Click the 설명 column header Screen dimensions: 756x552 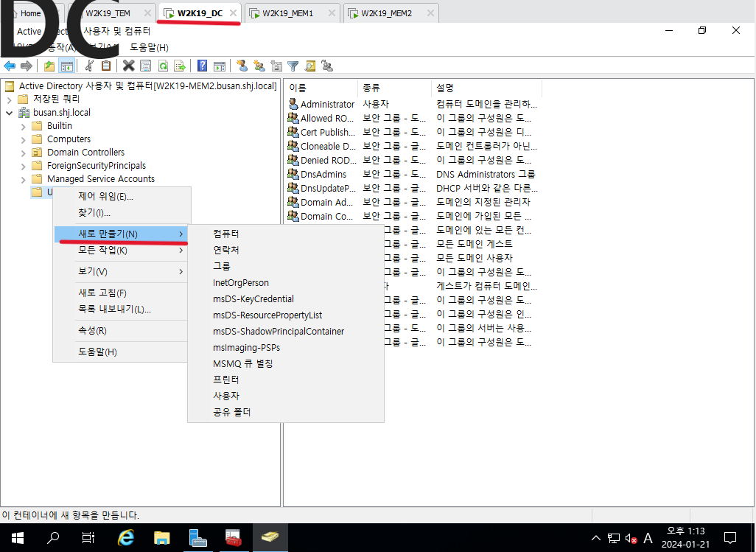486,88
